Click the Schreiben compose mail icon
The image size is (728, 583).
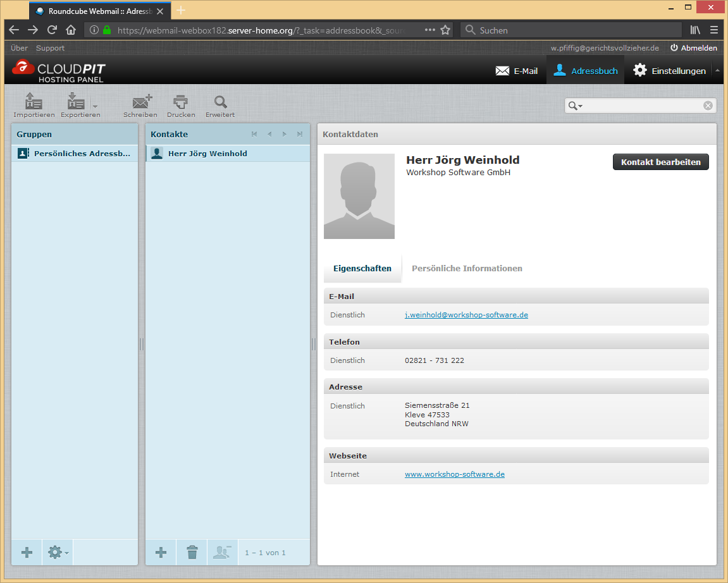(x=140, y=104)
